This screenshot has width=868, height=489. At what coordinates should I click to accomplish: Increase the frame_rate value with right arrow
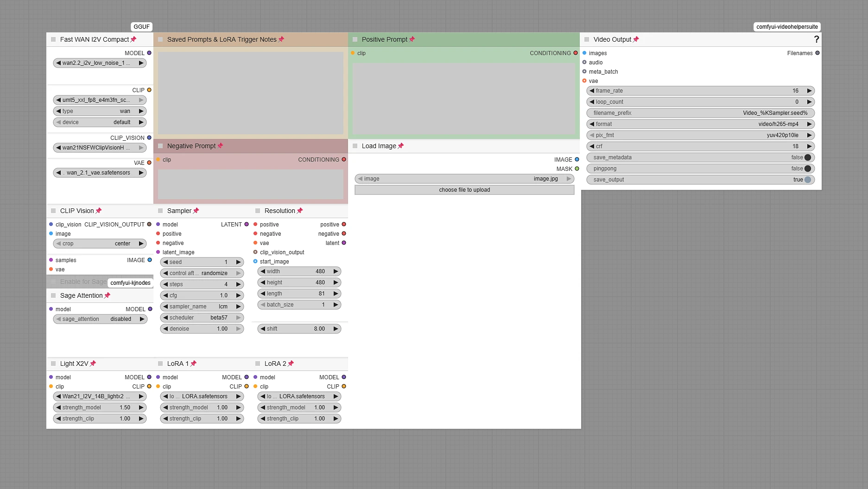pyautogui.click(x=810, y=91)
